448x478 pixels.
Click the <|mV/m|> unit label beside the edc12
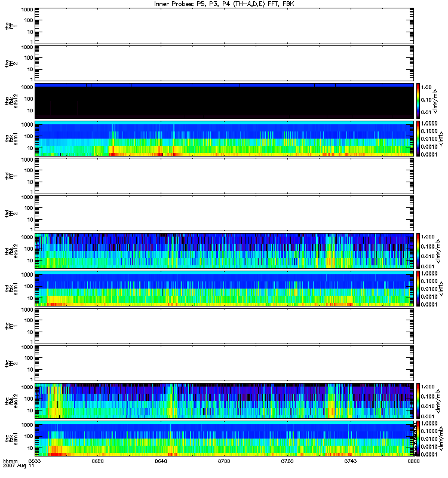coord(438,401)
